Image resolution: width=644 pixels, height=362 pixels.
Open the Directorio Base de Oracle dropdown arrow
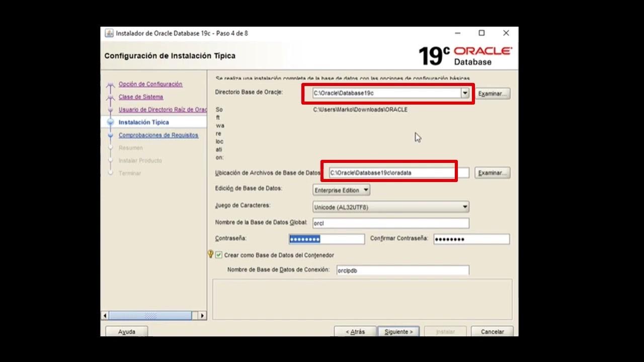click(x=465, y=93)
